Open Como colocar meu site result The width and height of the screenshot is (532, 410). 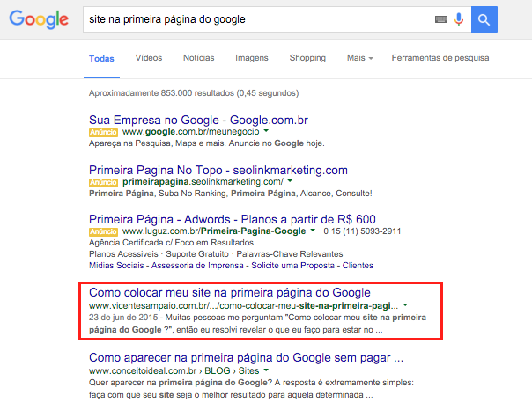(230, 292)
